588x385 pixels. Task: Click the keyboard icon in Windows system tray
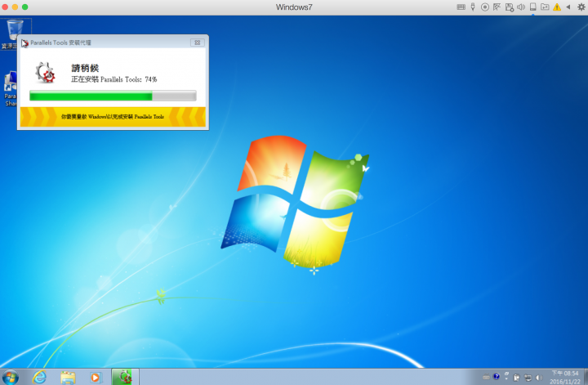click(487, 377)
